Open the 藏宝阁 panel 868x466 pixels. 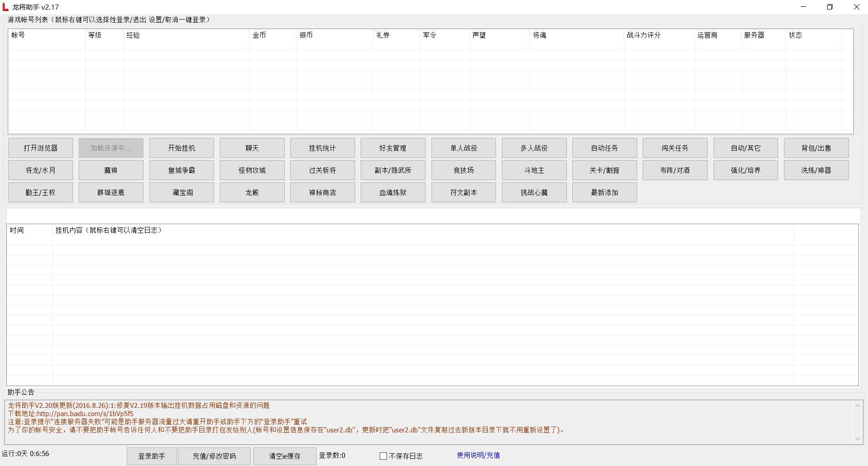tap(181, 192)
